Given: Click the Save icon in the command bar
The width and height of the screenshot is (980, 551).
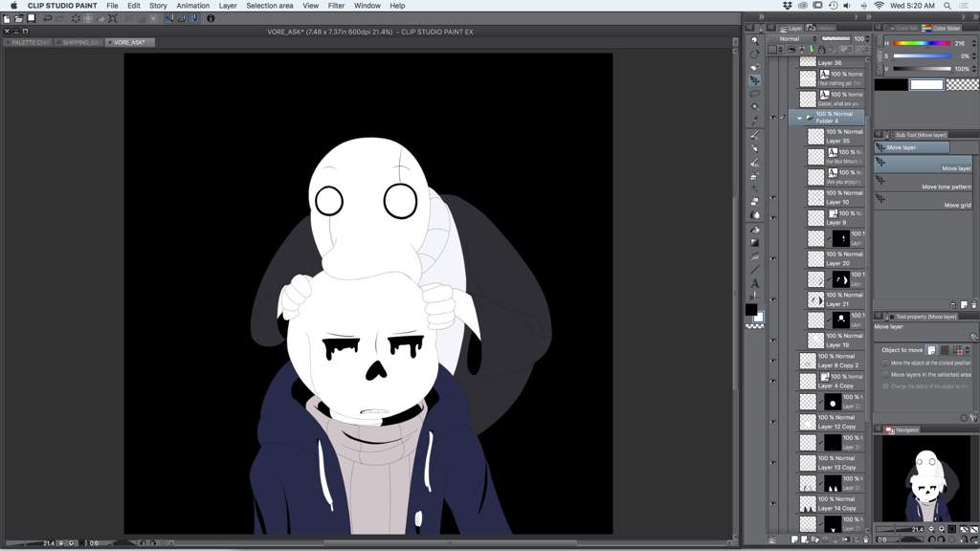Looking at the screenshot, I should (x=31, y=19).
